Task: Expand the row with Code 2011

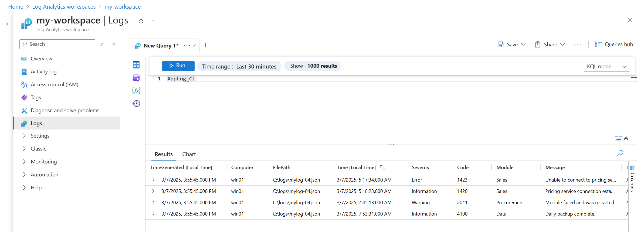Action: point(153,202)
